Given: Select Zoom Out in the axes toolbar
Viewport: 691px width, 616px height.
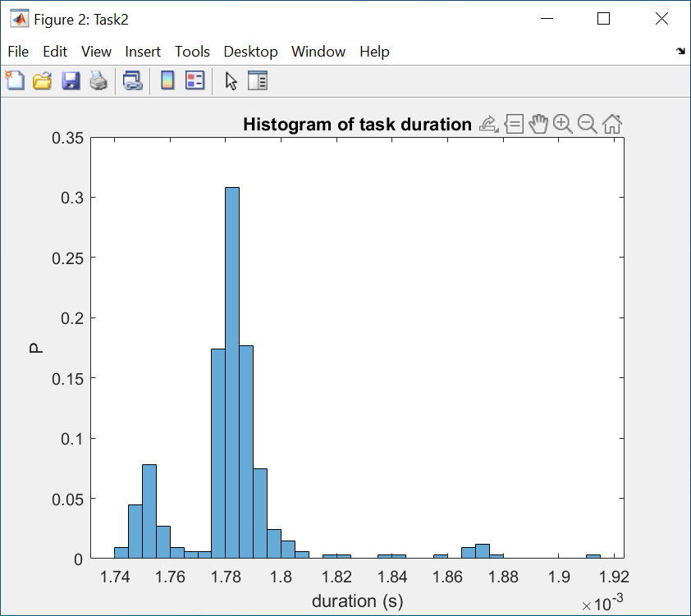Looking at the screenshot, I should tap(587, 123).
